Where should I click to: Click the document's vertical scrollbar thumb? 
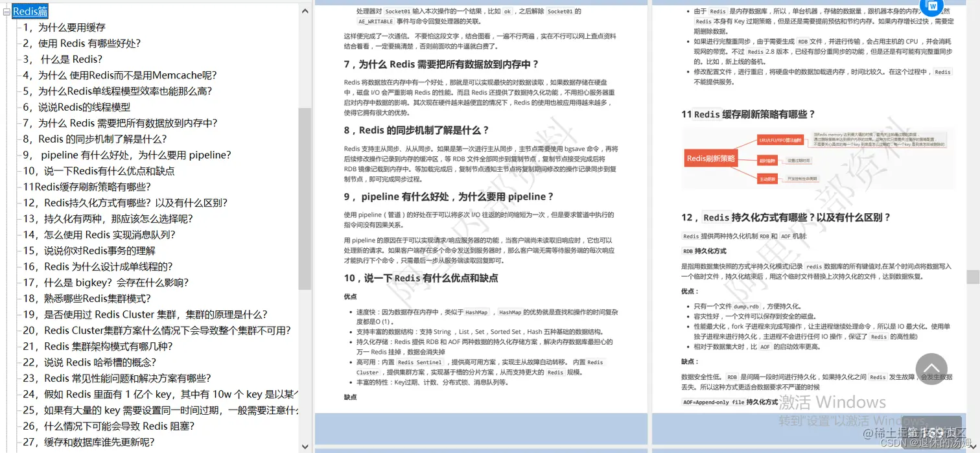click(x=973, y=277)
